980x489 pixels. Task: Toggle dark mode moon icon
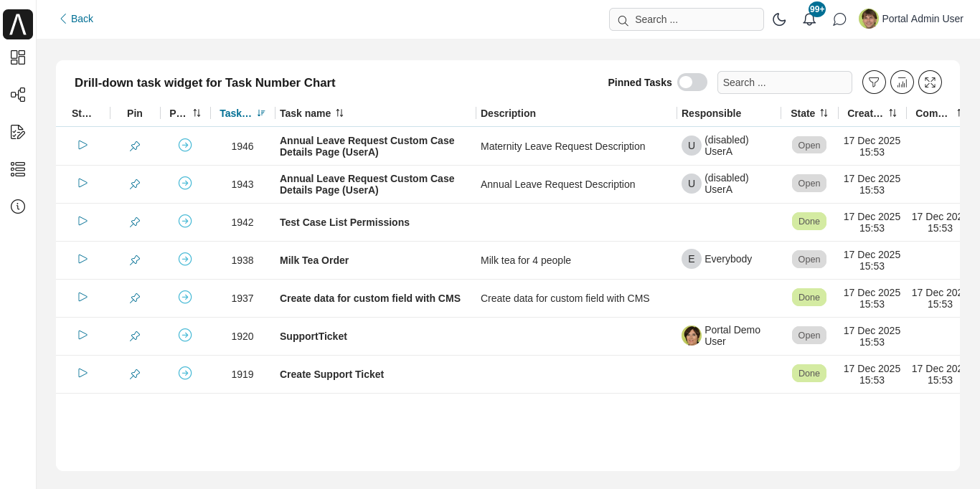pos(779,19)
